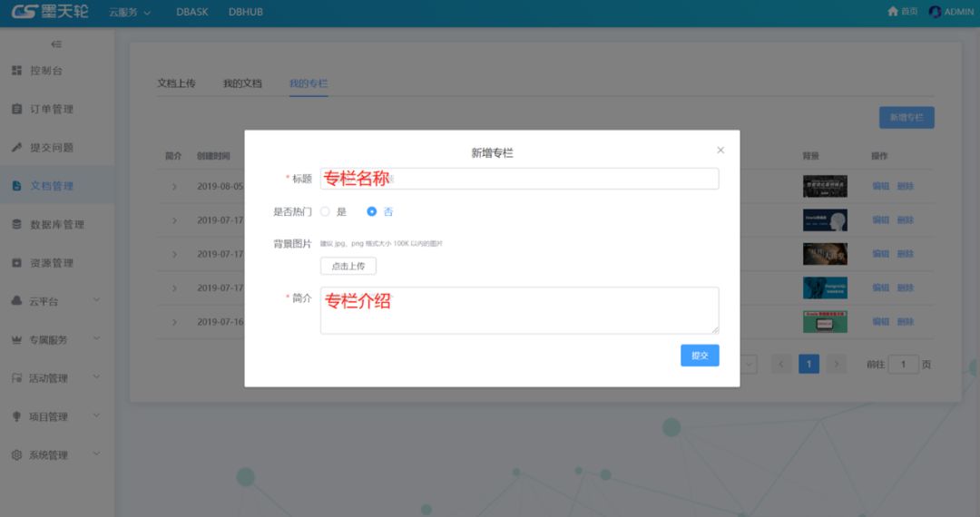The height and width of the screenshot is (517, 980).
Task: Click the 前往 page number input
Action: (x=903, y=365)
